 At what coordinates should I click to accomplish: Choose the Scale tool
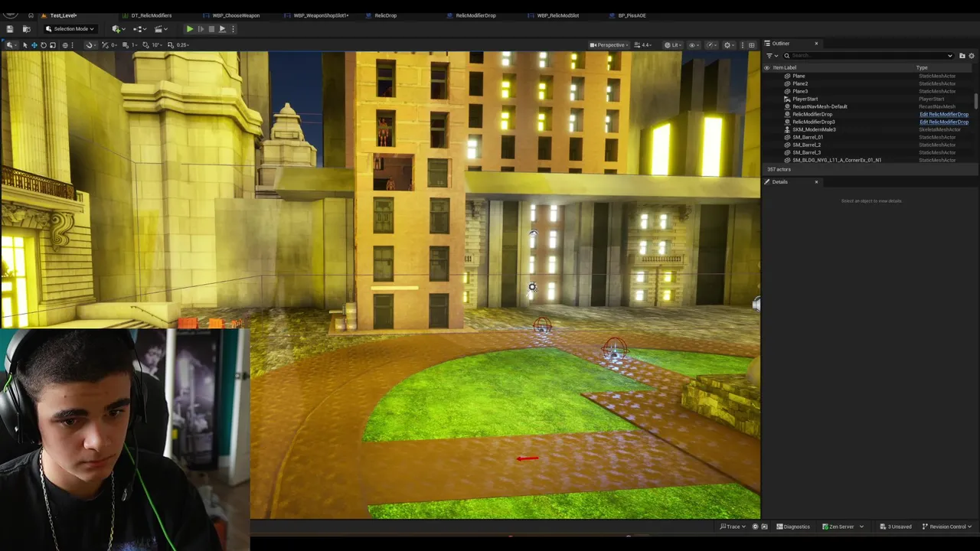point(53,45)
